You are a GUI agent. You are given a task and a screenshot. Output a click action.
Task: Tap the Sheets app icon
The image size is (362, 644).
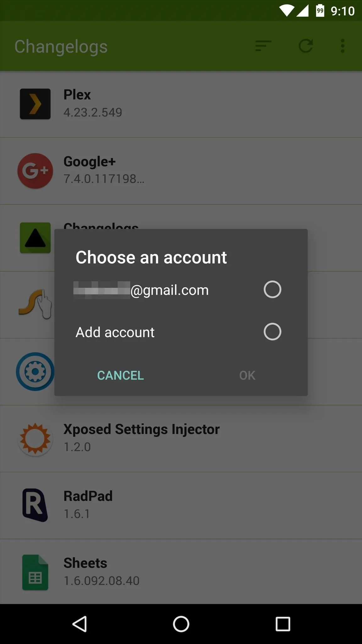(35, 572)
